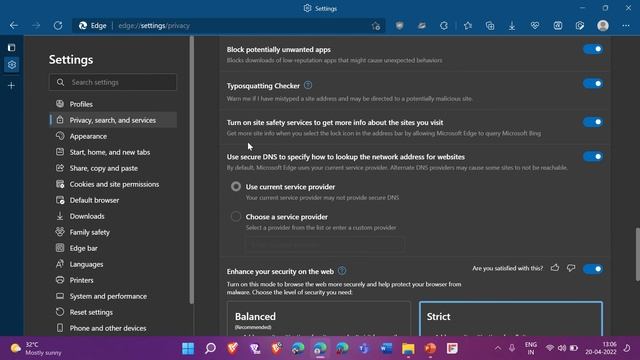Go back with the browser back arrow
Screen dimensions: 640x360
tap(14, 25)
